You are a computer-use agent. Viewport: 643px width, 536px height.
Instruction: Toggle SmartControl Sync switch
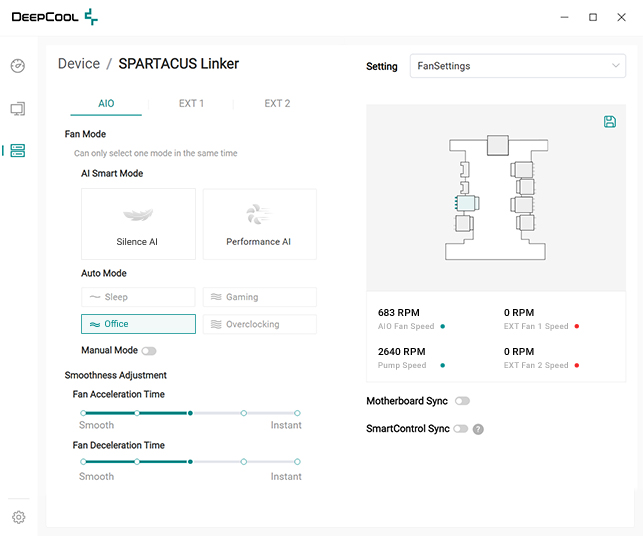[x=460, y=429]
